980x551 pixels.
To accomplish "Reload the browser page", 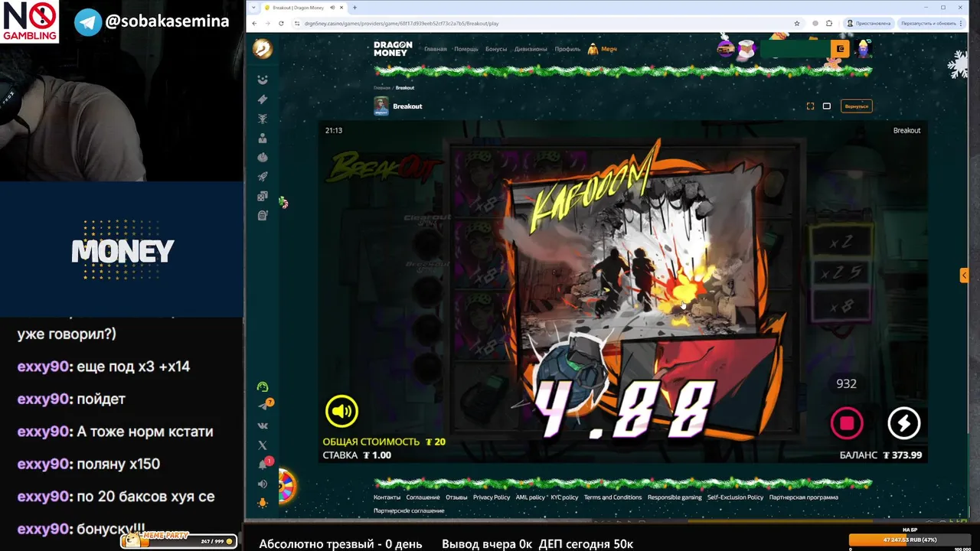I will point(281,23).
